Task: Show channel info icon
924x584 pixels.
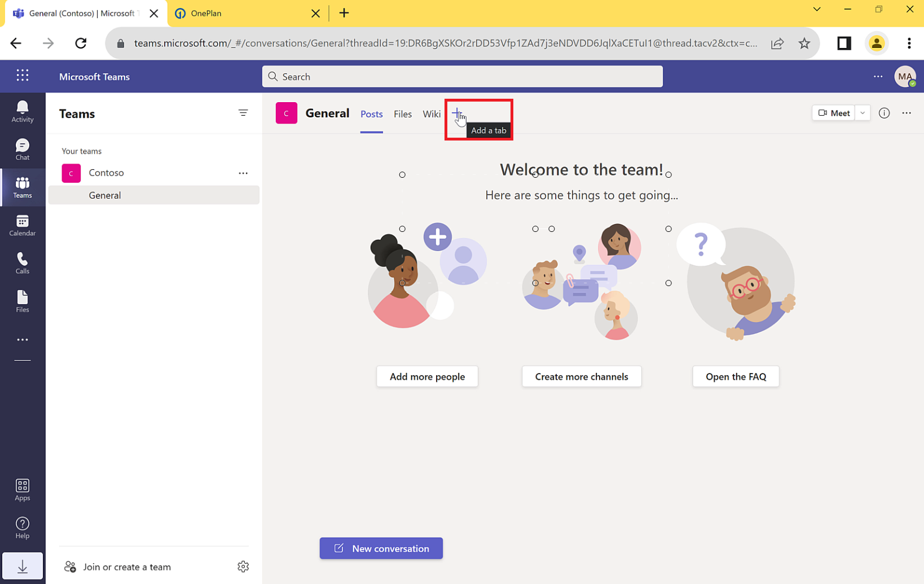Action: click(x=884, y=113)
